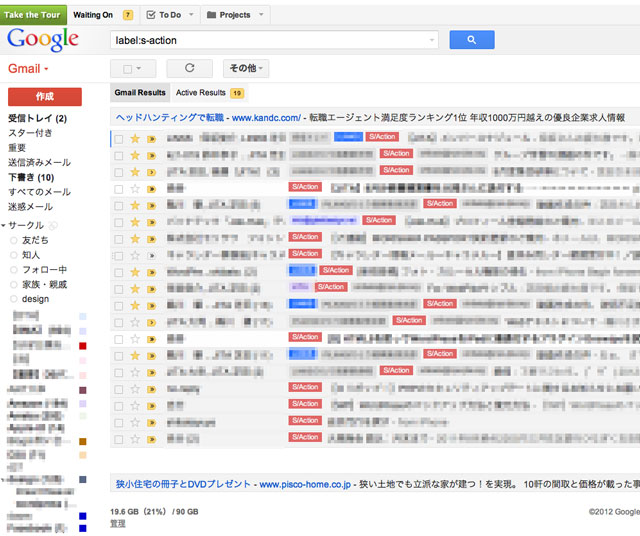Click the circles icon beside サークル

53,225
